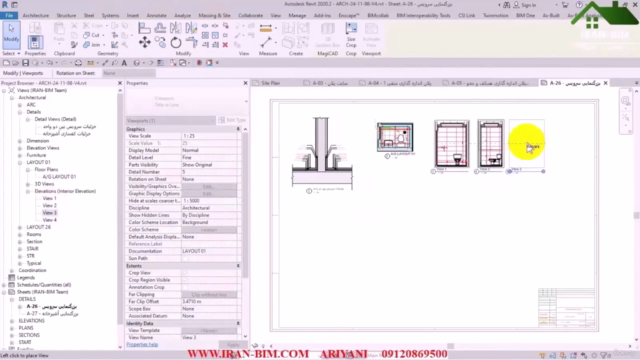Toggle the Crop Region Visible checkbox
This screenshot has width=640, height=360.
point(186,280)
